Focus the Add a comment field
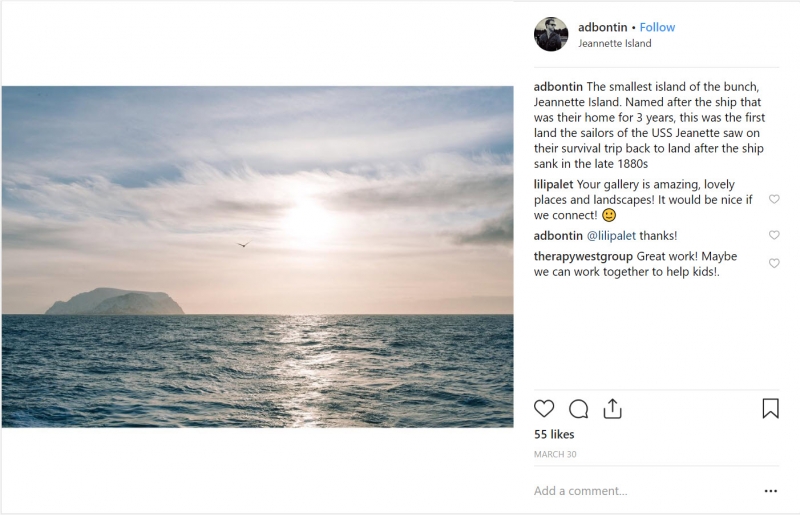800x515 pixels. [640, 491]
